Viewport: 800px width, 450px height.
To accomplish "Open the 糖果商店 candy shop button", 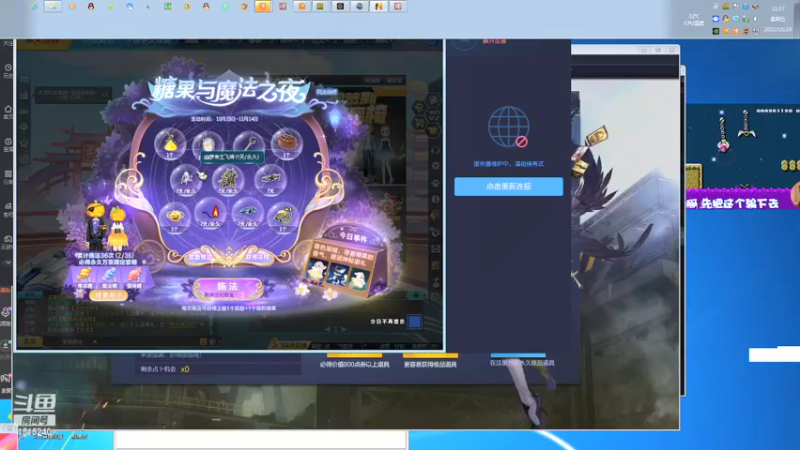I will click(x=108, y=295).
